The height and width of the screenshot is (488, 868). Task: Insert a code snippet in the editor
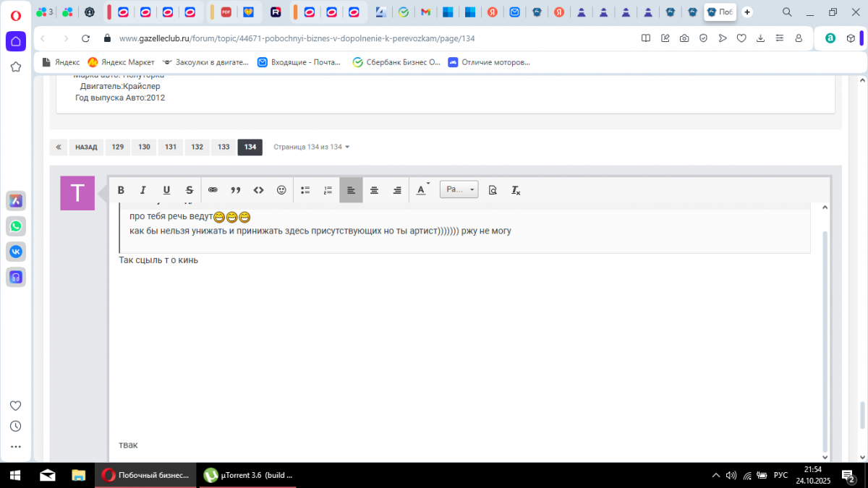coord(258,190)
